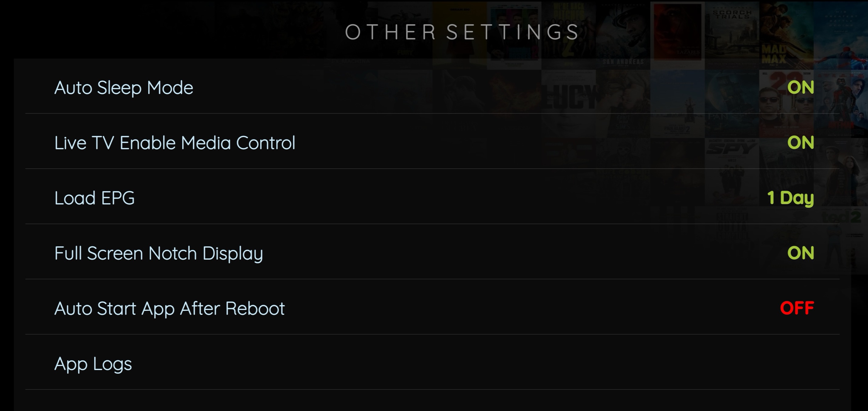Select the red Lazarus poster
This screenshot has height=411, width=868.
[677, 34]
